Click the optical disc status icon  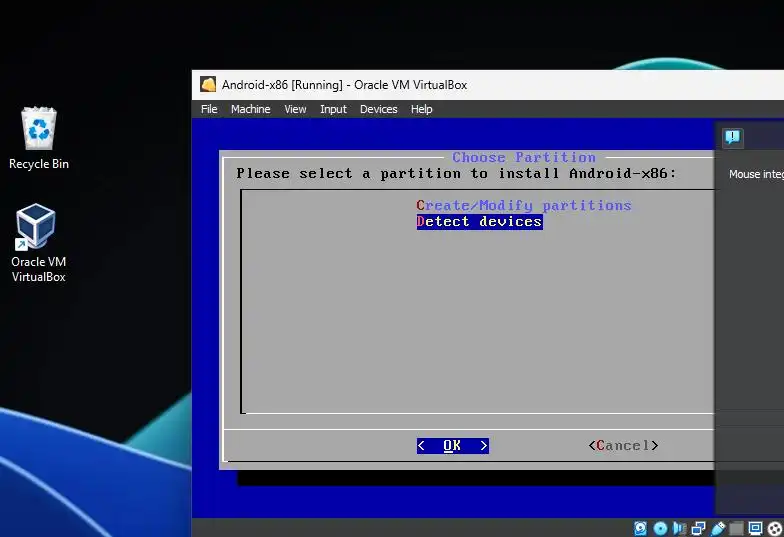pos(660,528)
